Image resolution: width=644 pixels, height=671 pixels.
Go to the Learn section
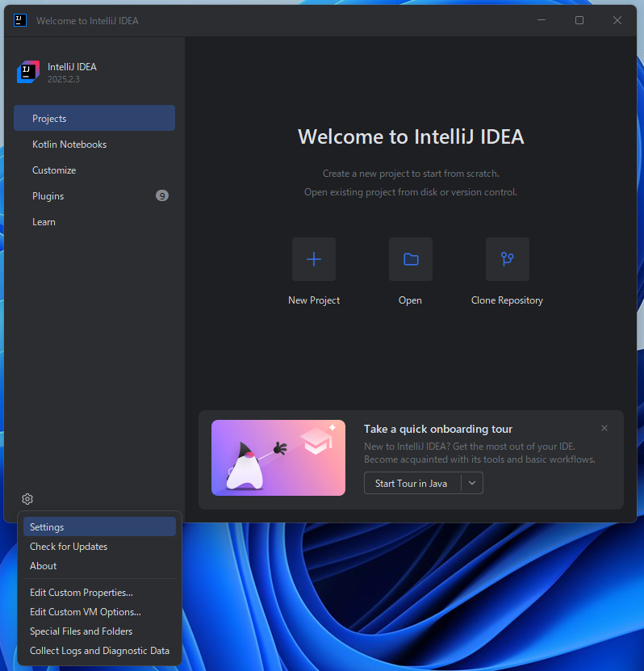[44, 222]
